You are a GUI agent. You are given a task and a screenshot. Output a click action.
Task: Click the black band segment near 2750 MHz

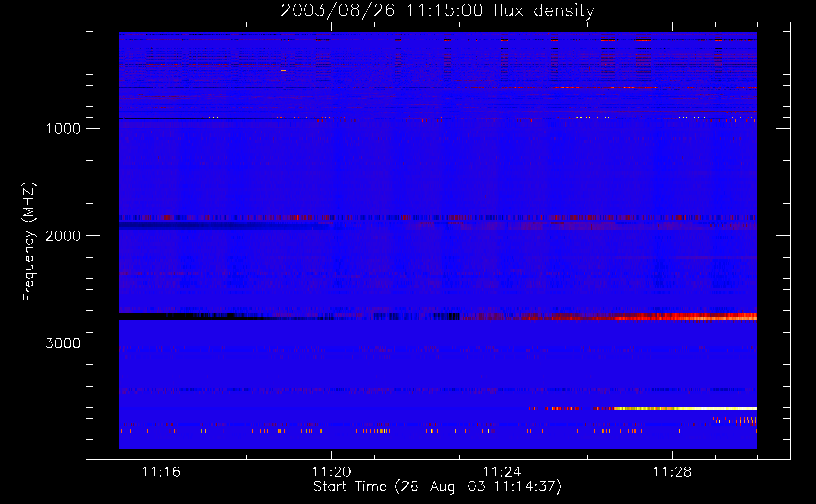pyautogui.click(x=192, y=317)
